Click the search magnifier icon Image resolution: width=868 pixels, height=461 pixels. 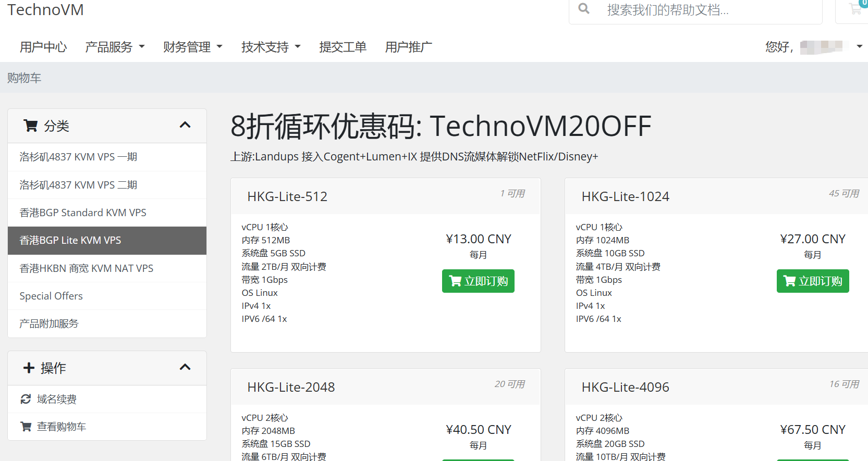click(x=584, y=9)
